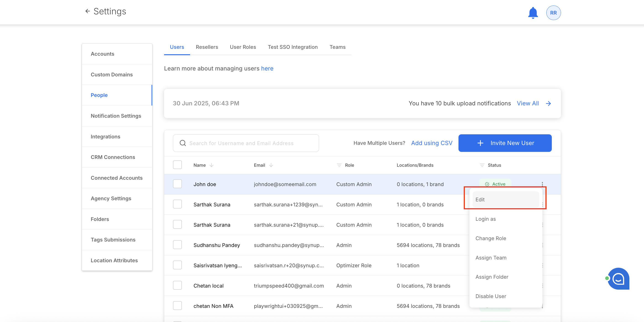Choose Change Role from the context menu
Image resolution: width=644 pixels, height=322 pixels.
pos(490,238)
